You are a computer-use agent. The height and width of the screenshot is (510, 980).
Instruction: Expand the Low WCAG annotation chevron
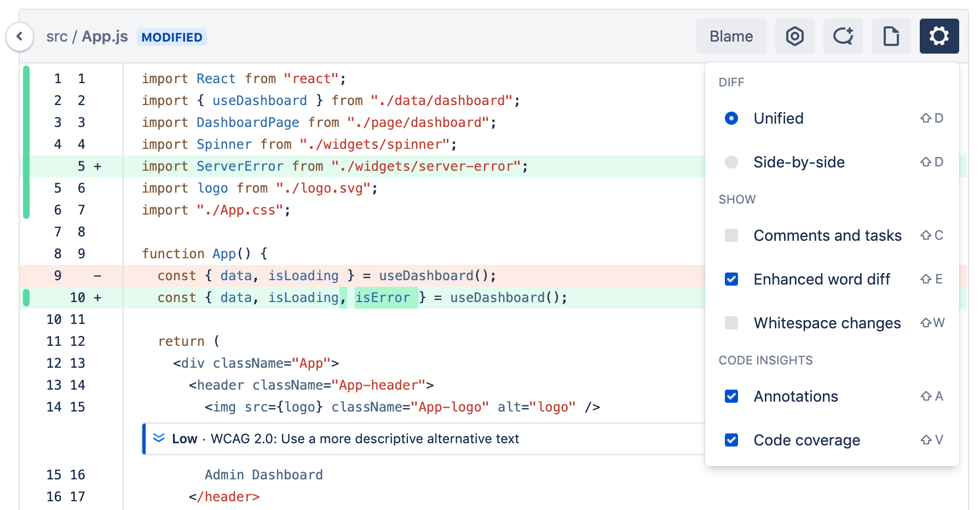tap(159, 438)
